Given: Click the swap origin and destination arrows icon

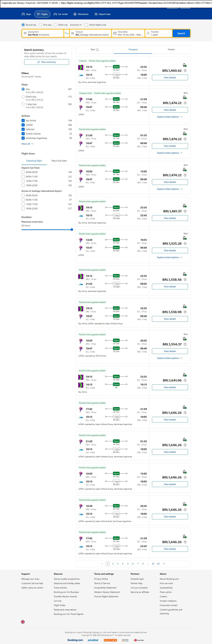Looking at the screenshot, I should (x=67, y=33).
